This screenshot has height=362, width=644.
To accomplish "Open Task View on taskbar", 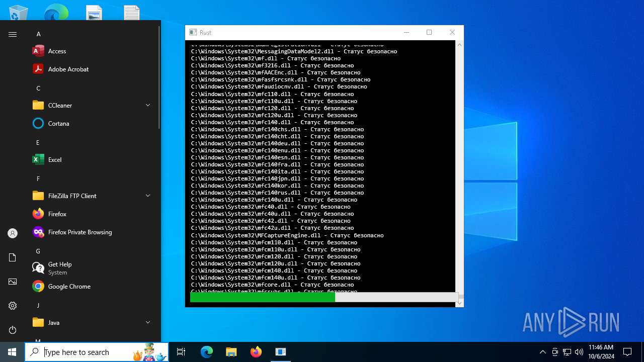I will [x=181, y=352].
